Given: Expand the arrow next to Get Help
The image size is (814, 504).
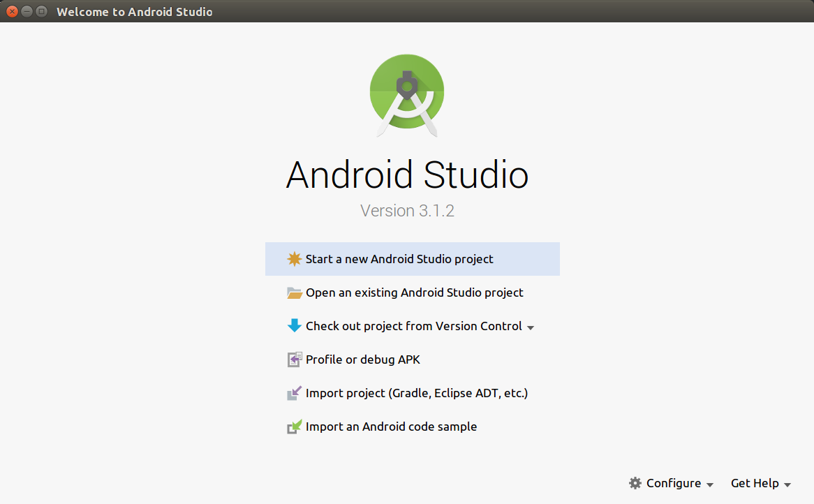Looking at the screenshot, I should 787,484.
